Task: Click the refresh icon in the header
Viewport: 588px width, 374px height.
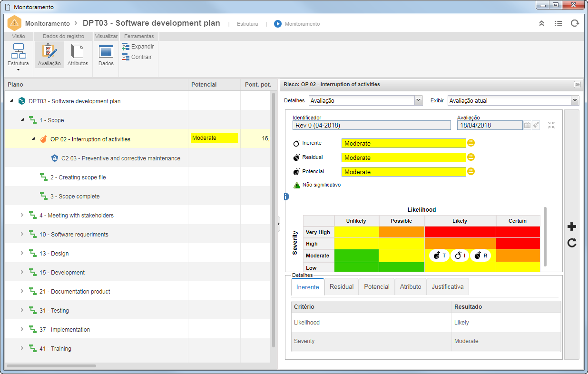Action: pos(575,23)
